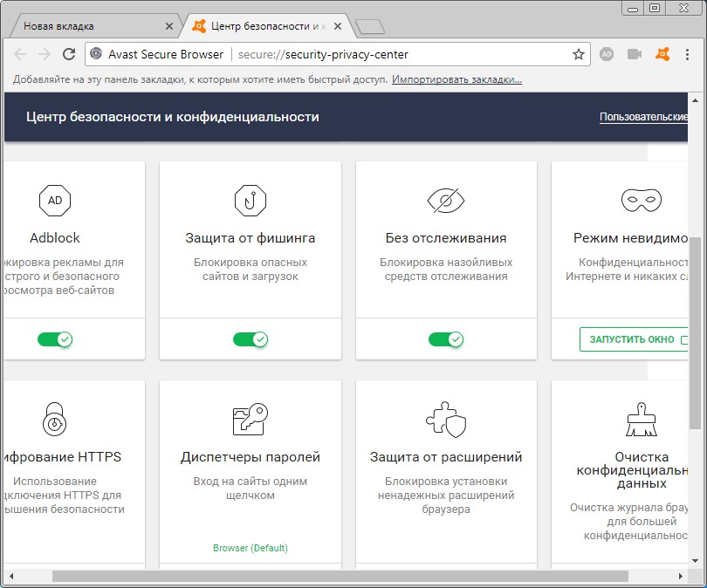The width and height of the screenshot is (707, 588).
Task: Click the site info icon in address bar
Action: (96, 54)
